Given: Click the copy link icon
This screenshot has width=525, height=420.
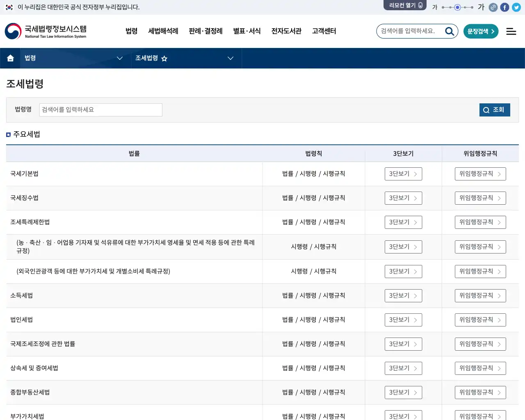Looking at the screenshot, I should (x=493, y=7).
